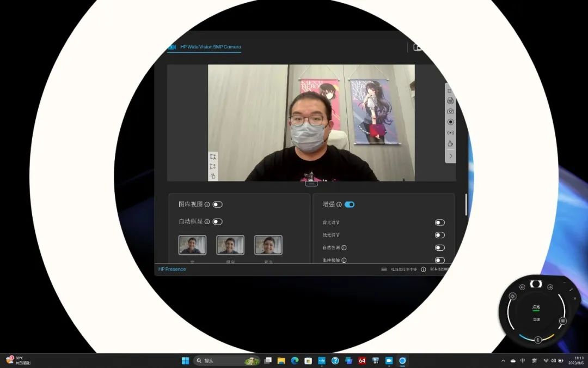Viewport: 588px width, 368px height.
Task: Click the previous arrow on light dial
Action: 522,287
